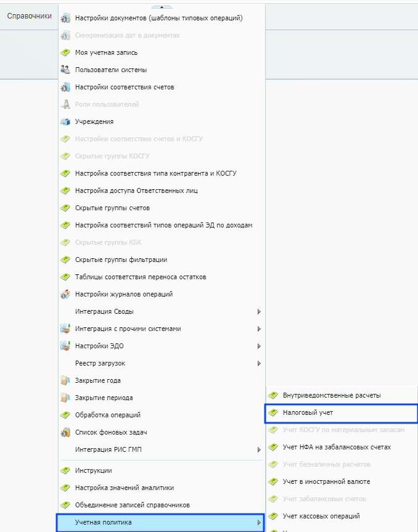Click gear icon beside Настройки журналов операций
Image resolution: width=418 pixels, height=532 pixels.
(x=65, y=294)
